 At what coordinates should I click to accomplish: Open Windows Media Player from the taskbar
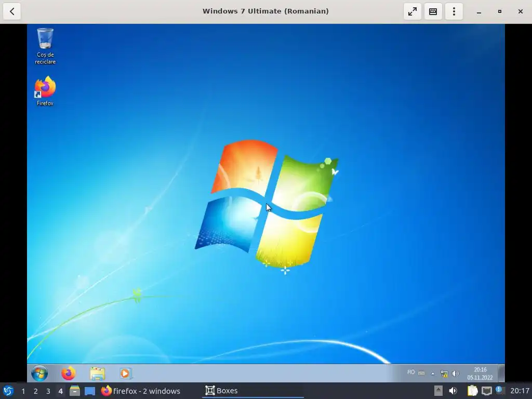click(x=126, y=373)
